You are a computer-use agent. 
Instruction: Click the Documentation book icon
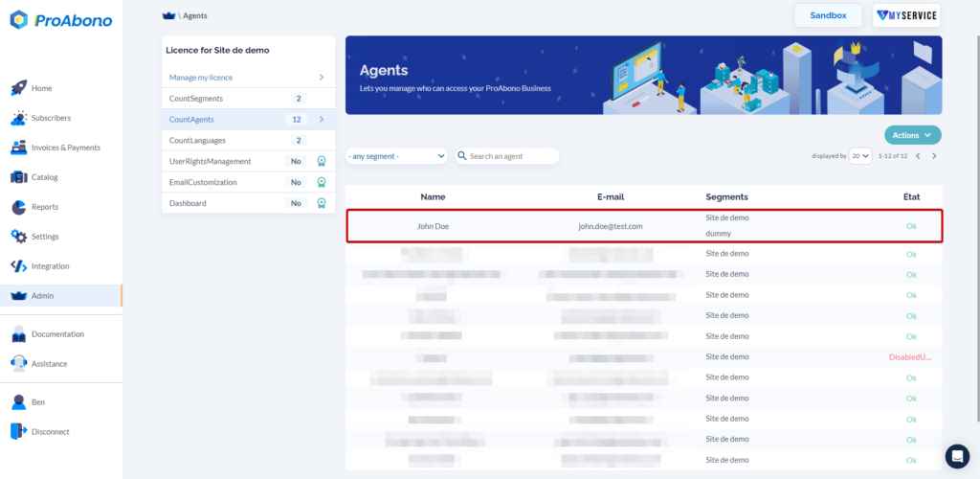tap(19, 334)
